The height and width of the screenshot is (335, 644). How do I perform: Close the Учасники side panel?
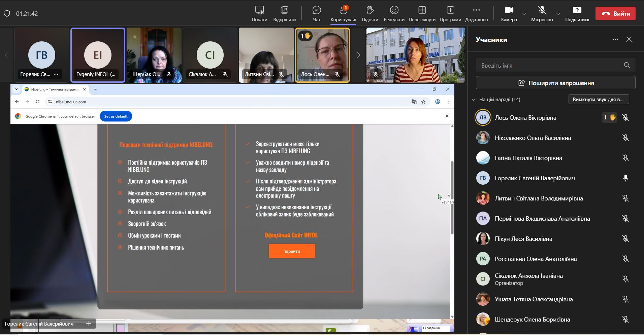click(629, 39)
